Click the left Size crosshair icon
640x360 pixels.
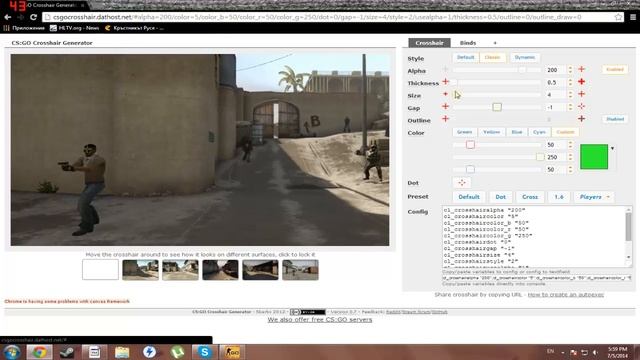click(x=446, y=94)
